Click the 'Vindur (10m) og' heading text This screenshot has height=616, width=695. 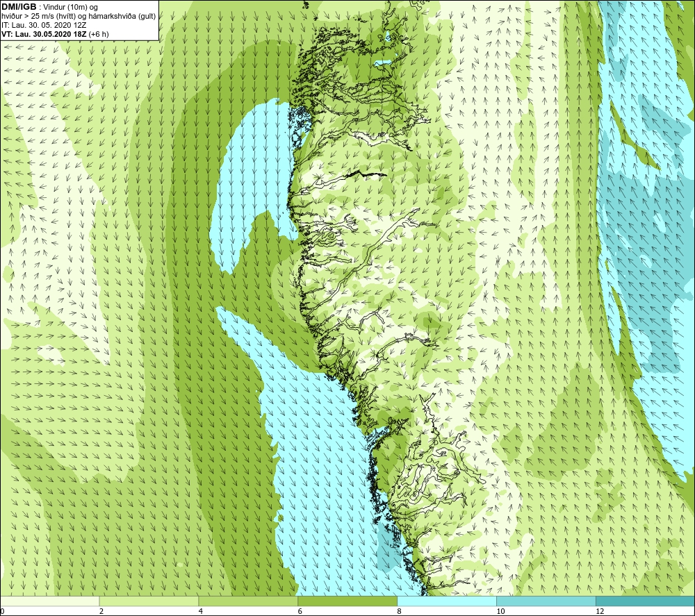[72, 8]
